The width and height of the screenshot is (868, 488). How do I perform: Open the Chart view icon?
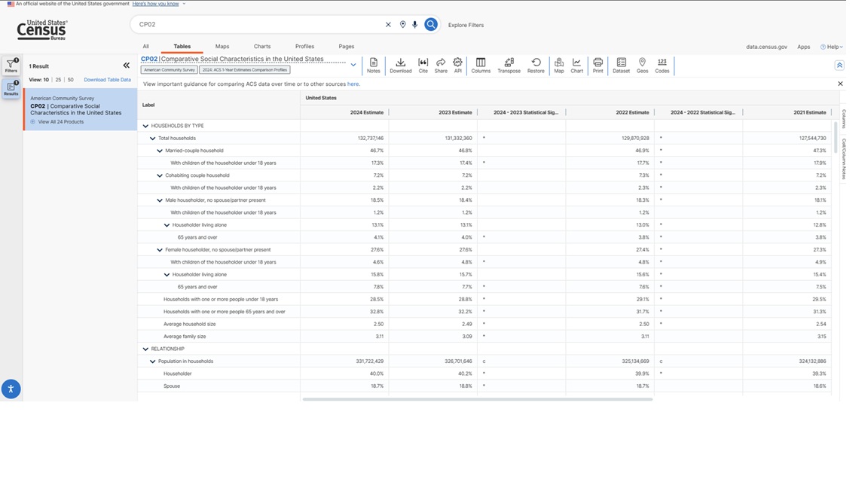coord(577,66)
